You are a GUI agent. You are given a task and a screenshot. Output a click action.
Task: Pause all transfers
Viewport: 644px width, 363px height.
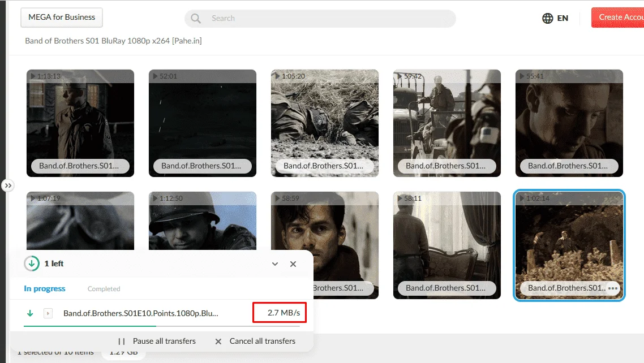(164, 342)
